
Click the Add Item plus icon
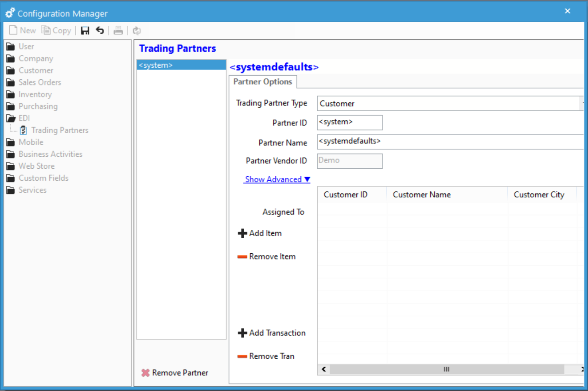[x=242, y=233]
